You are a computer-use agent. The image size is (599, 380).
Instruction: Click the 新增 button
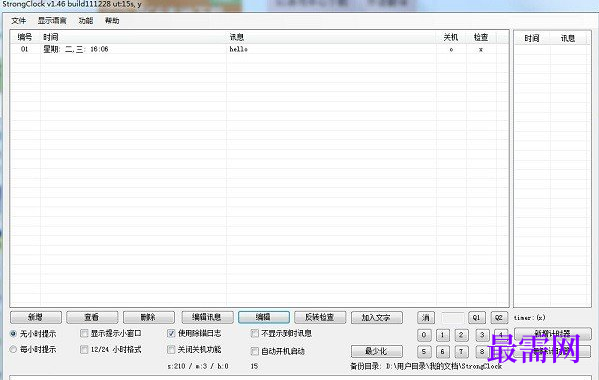point(36,317)
